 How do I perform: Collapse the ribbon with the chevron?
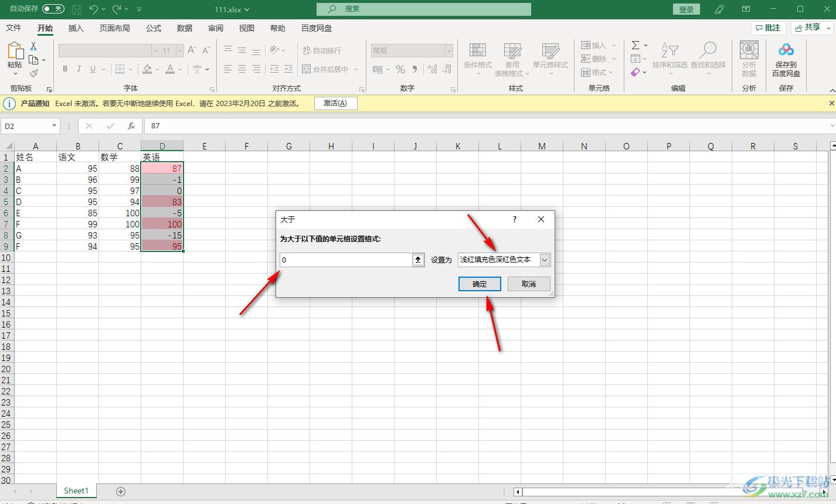point(831,90)
